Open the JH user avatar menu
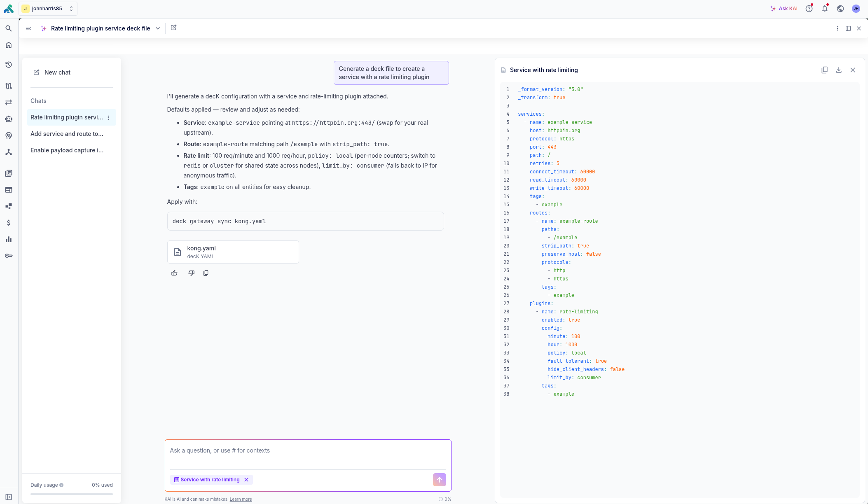 [856, 9]
